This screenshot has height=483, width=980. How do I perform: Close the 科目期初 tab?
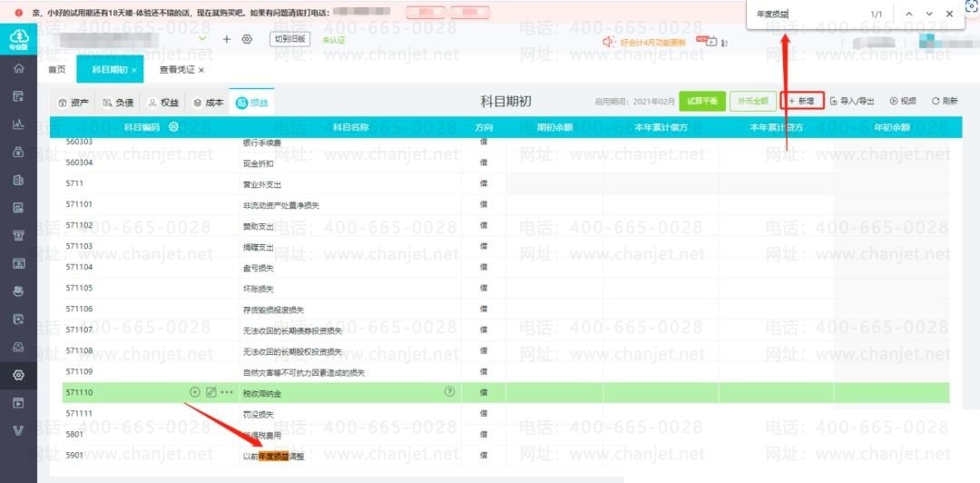click(x=134, y=70)
